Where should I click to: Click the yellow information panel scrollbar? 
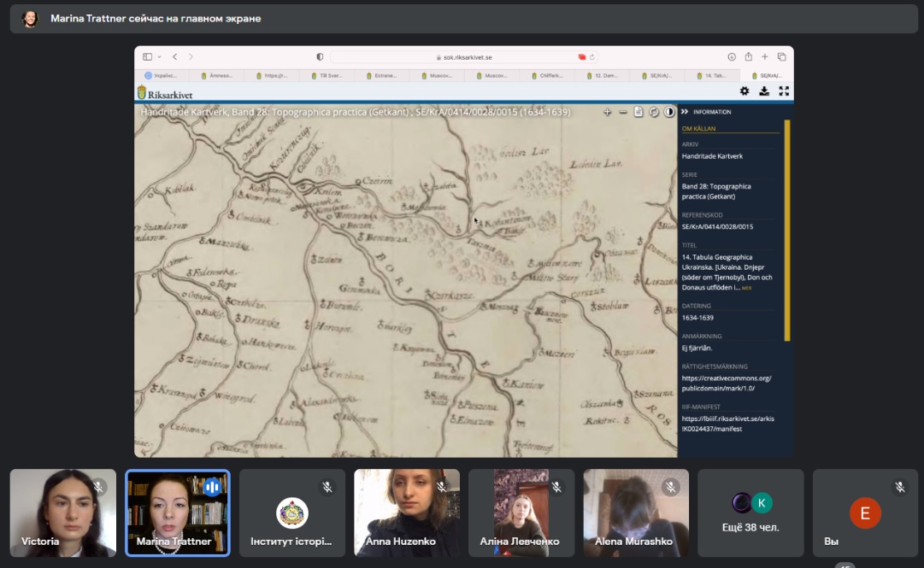pyautogui.click(x=787, y=230)
